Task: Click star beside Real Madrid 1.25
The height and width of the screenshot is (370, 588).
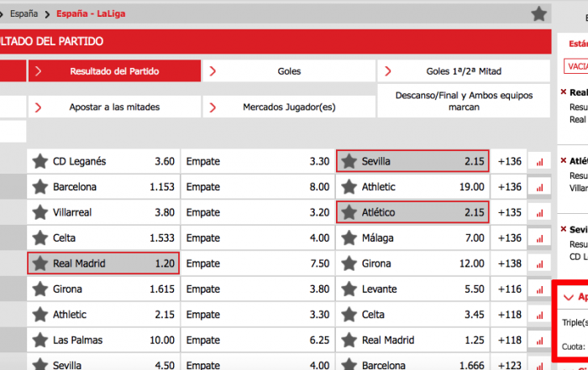Action: click(349, 340)
